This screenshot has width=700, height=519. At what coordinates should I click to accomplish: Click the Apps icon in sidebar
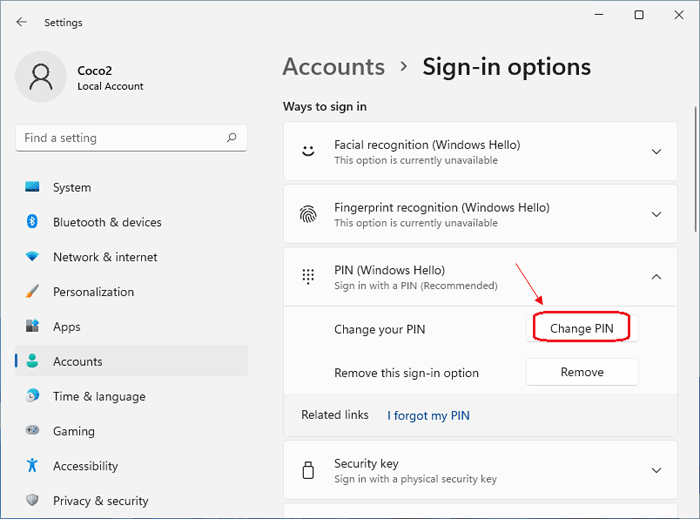click(x=32, y=326)
